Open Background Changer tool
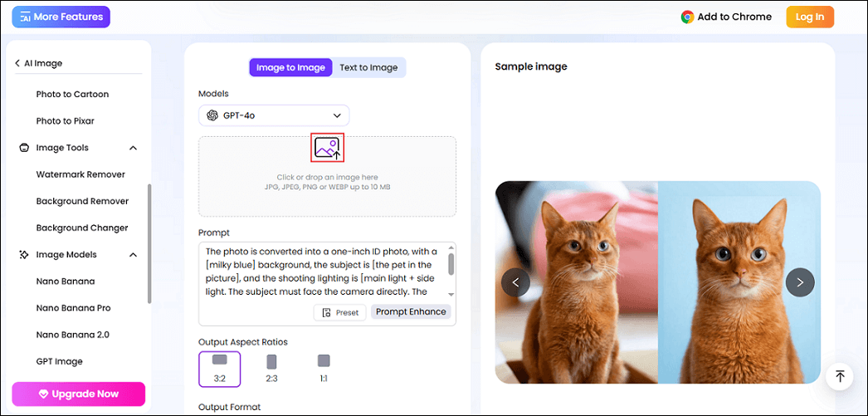The width and height of the screenshot is (868, 416). [x=82, y=228]
